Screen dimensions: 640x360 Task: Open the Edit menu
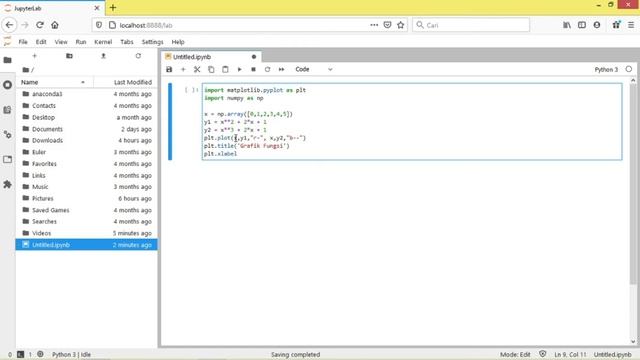pyautogui.click(x=41, y=42)
